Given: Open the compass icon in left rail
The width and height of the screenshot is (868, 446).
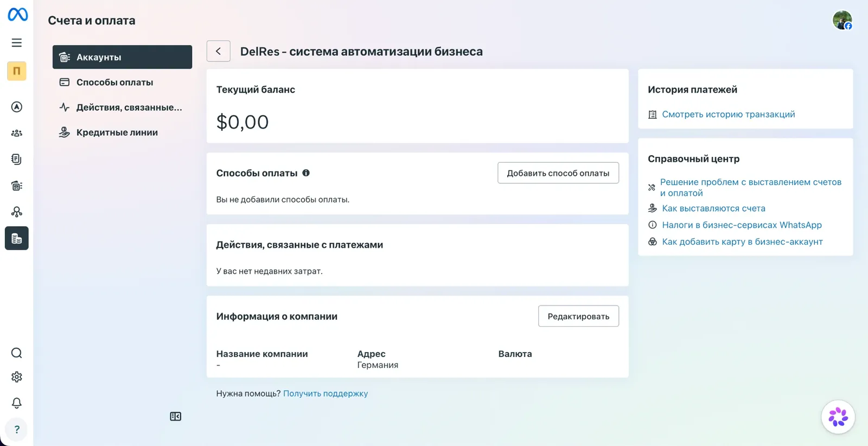Looking at the screenshot, I should tap(17, 107).
